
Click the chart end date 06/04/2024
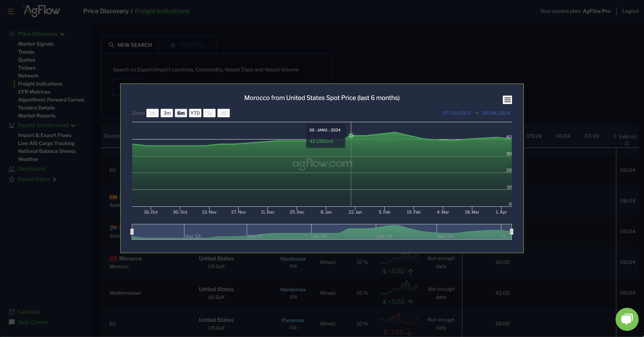[x=496, y=113]
